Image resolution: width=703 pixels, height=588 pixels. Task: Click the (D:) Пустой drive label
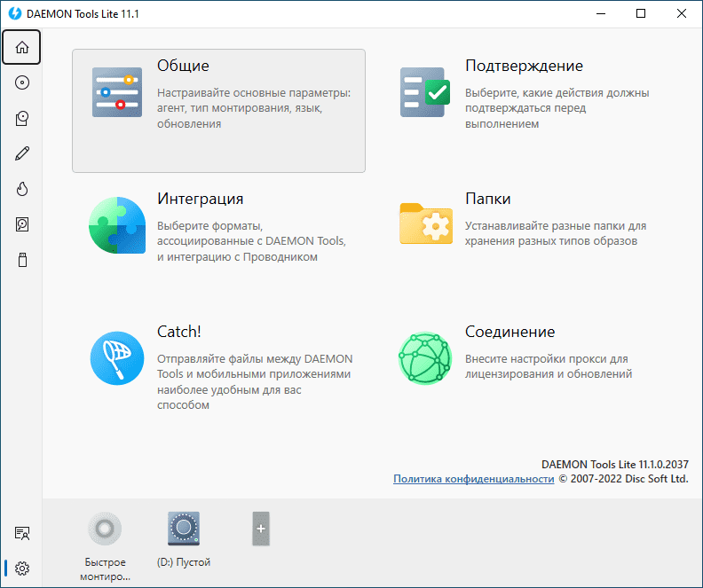(x=184, y=562)
